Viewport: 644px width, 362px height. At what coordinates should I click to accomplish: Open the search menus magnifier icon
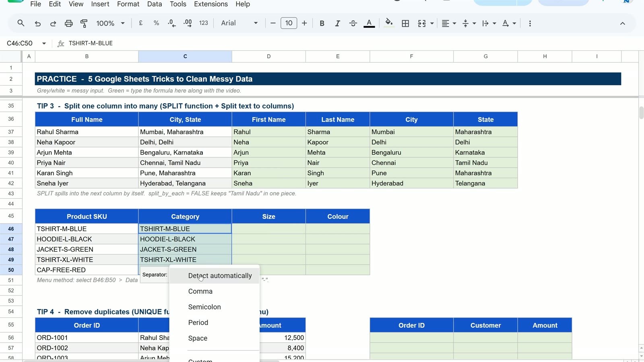click(x=21, y=23)
